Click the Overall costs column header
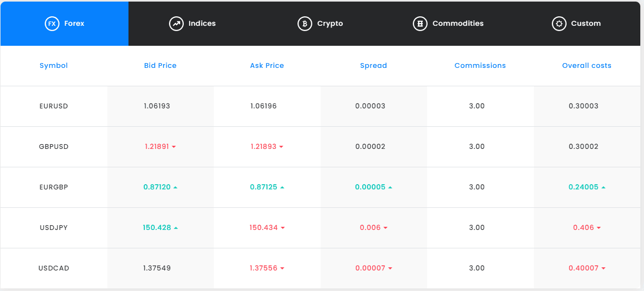 pyautogui.click(x=587, y=66)
